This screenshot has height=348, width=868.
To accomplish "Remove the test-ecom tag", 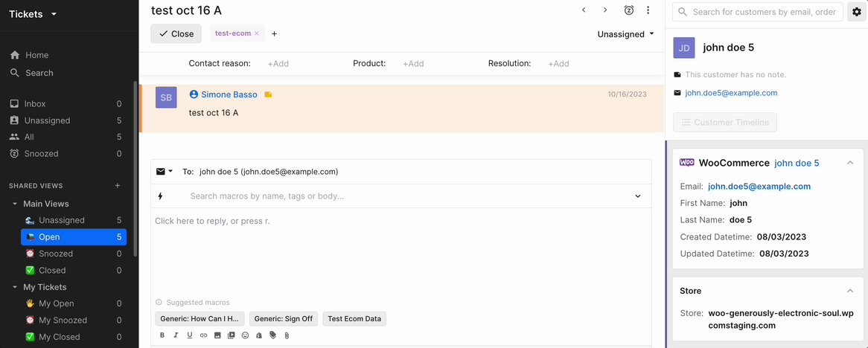I will click(257, 33).
